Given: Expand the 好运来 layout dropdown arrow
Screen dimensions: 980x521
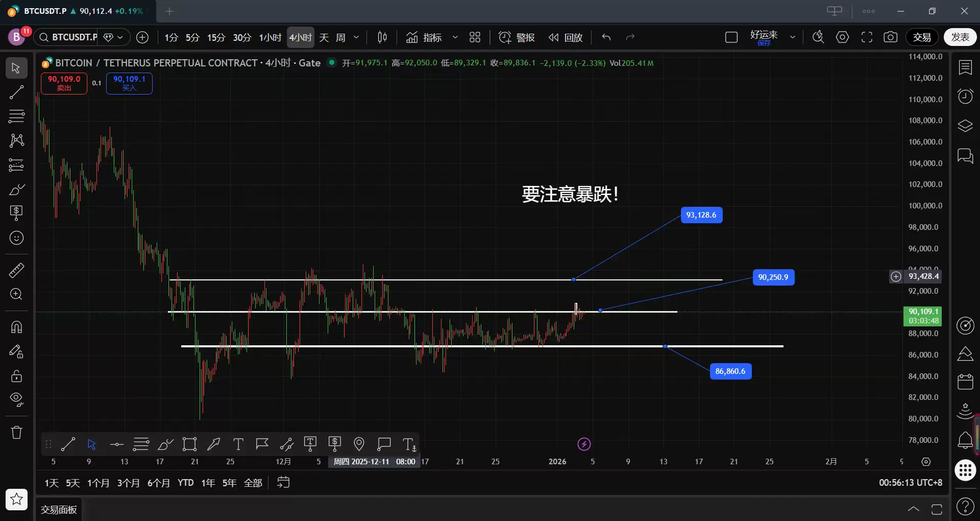Looking at the screenshot, I should [793, 37].
